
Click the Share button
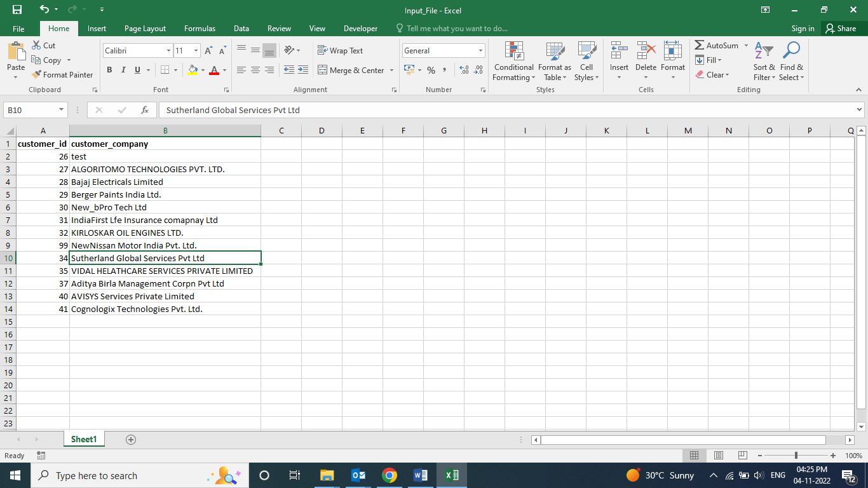click(x=840, y=29)
